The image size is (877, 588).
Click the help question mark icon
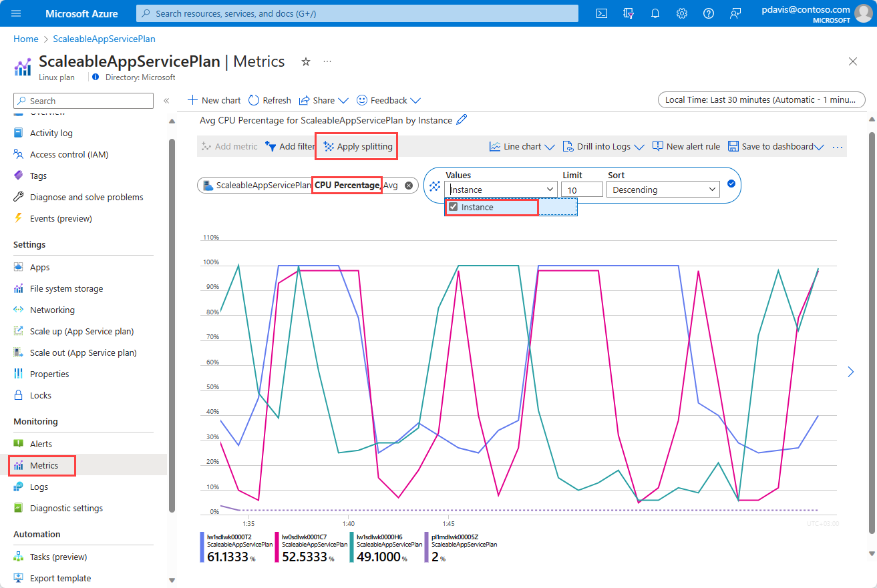709,13
